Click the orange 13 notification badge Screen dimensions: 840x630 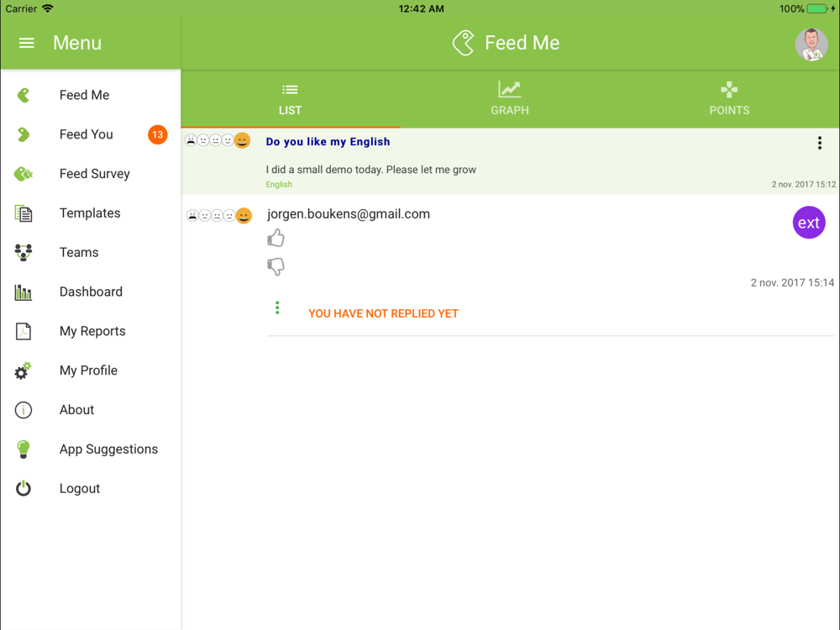click(158, 134)
